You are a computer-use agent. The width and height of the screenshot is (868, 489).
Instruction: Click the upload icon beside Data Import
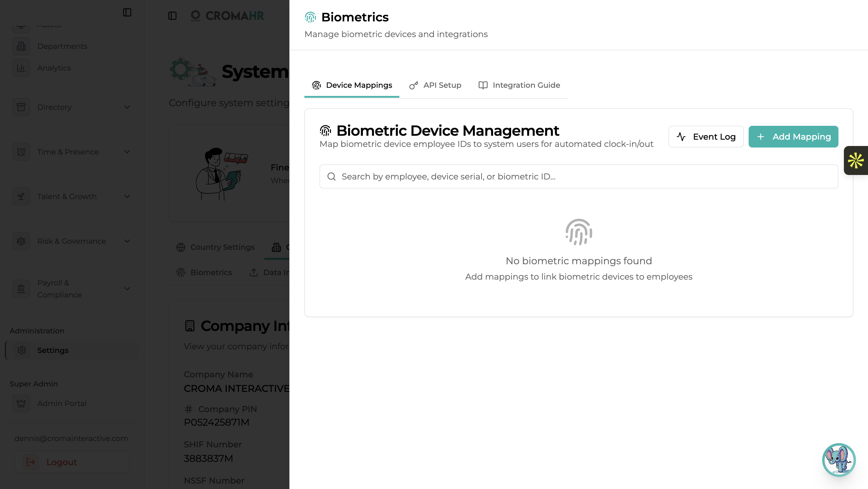click(x=254, y=272)
